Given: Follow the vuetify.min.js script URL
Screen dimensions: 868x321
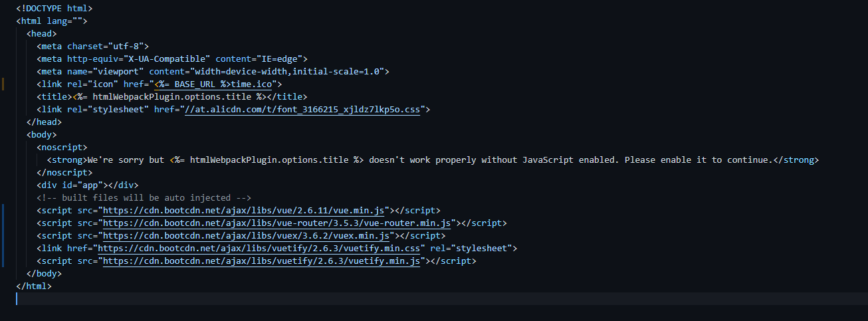Looking at the screenshot, I should pyautogui.click(x=261, y=261).
